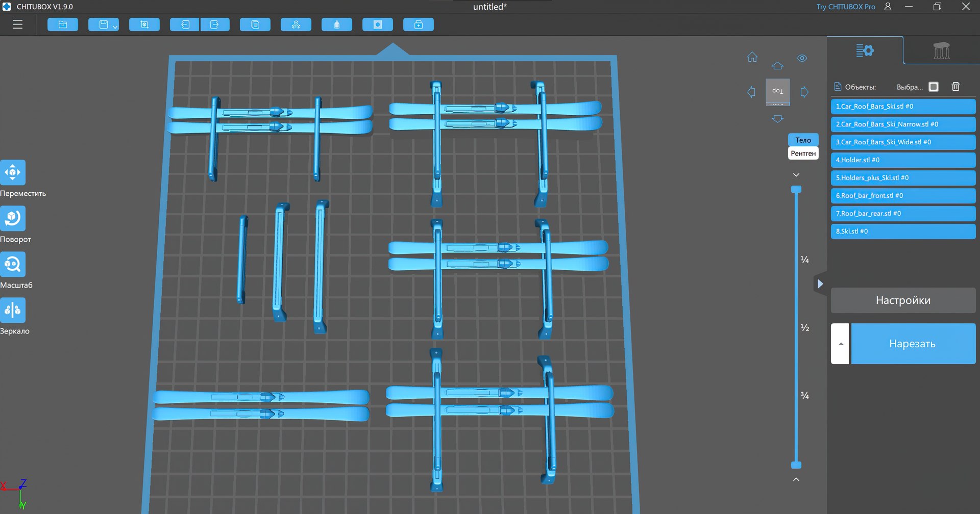
Task: Click the redo arrow toolbar button
Action: point(214,24)
